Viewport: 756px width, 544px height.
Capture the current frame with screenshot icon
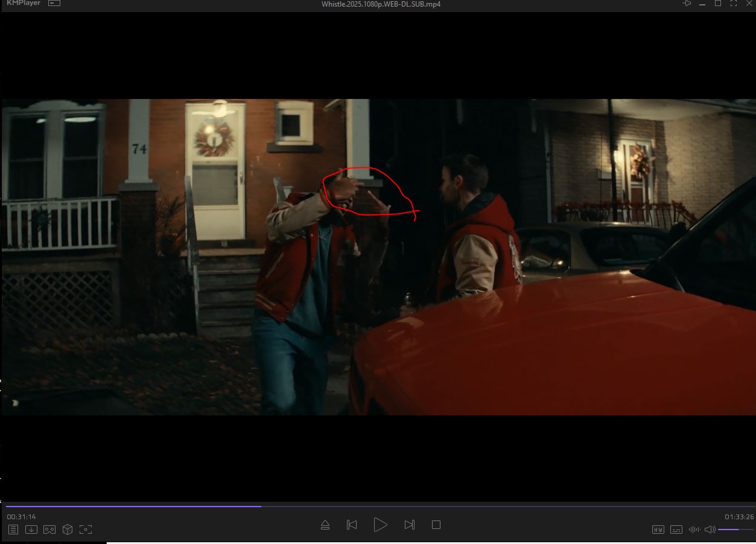tap(86, 530)
